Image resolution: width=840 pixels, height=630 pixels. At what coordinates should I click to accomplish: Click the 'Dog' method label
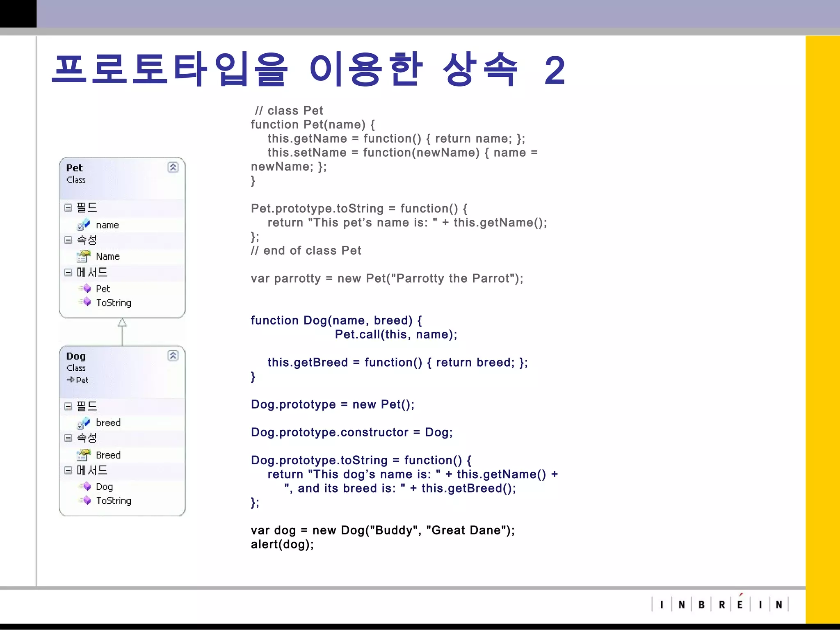[104, 487]
